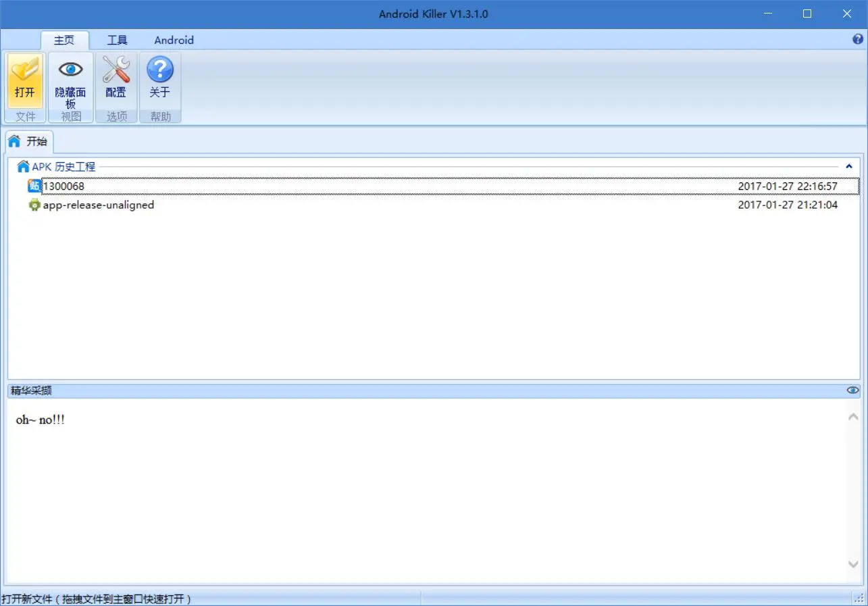
Task: Click the 关于 about question mark icon
Action: click(x=160, y=70)
